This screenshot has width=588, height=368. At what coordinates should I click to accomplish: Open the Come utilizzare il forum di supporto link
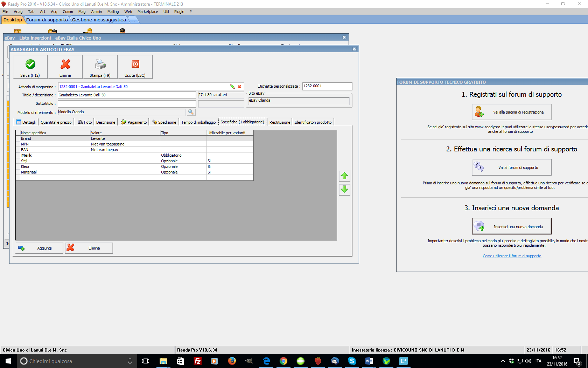point(512,256)
